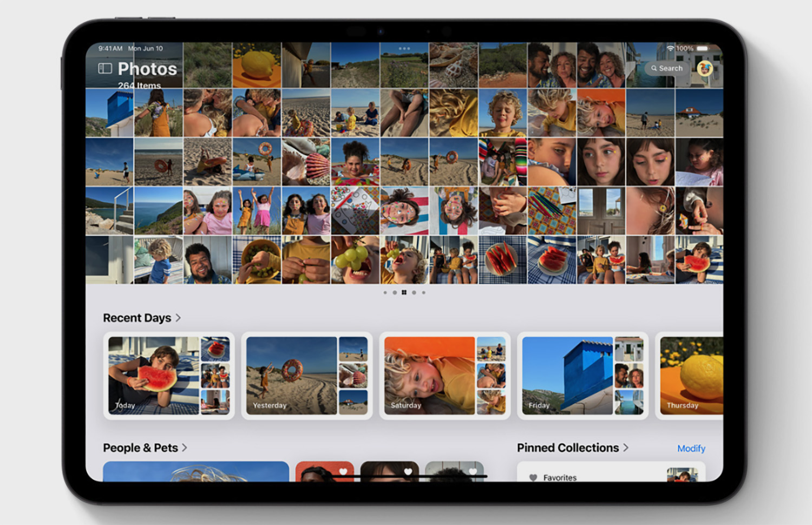The height and width of the screenshot is (525, 812).
Task: Open the Pinned Collections heading
Action: point(568,448)
